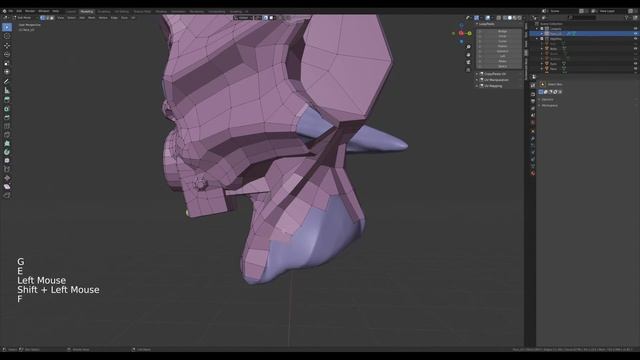Open the Global transform orientation dropdown
Viewport: 640px width, 360px height.
click(x=243, y=18)
